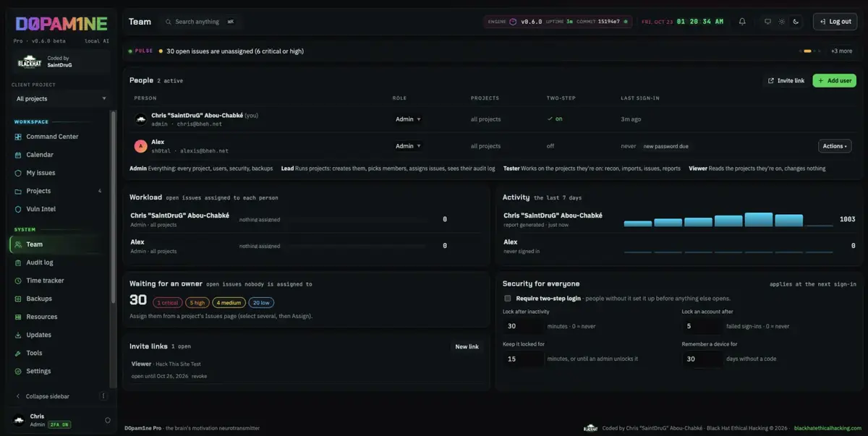Click the circle icon beside Chris's profile footer
Image resolution: width=868 pixels, height=436 pixels.
(108, 420)
